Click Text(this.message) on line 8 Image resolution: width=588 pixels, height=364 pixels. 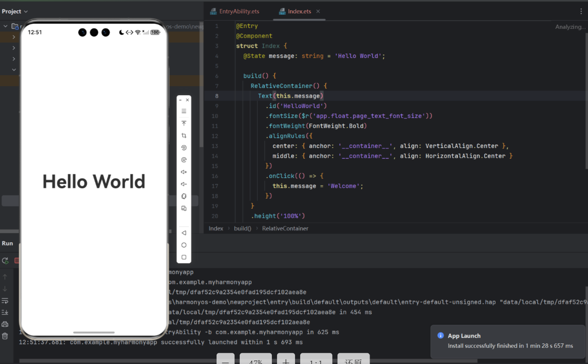(x=291, y=96)
